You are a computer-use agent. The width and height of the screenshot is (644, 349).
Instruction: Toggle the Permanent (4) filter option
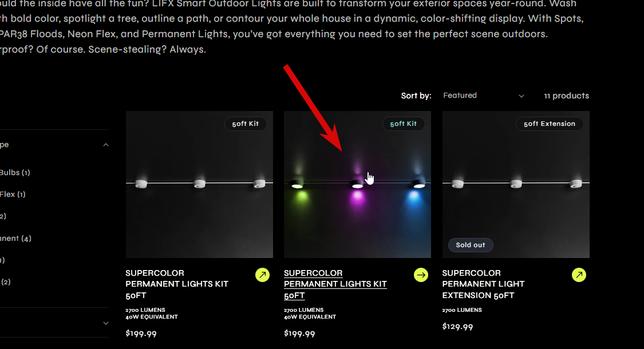15,238
